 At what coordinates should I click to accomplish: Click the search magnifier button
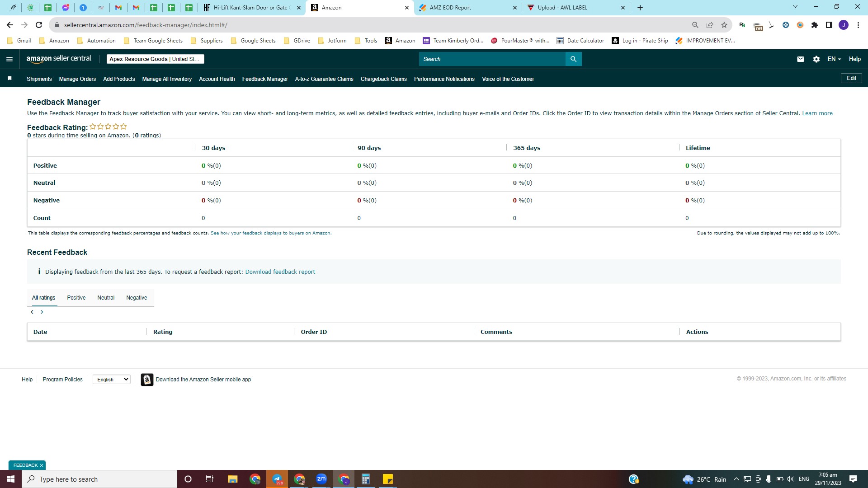[x=573, y=59]
